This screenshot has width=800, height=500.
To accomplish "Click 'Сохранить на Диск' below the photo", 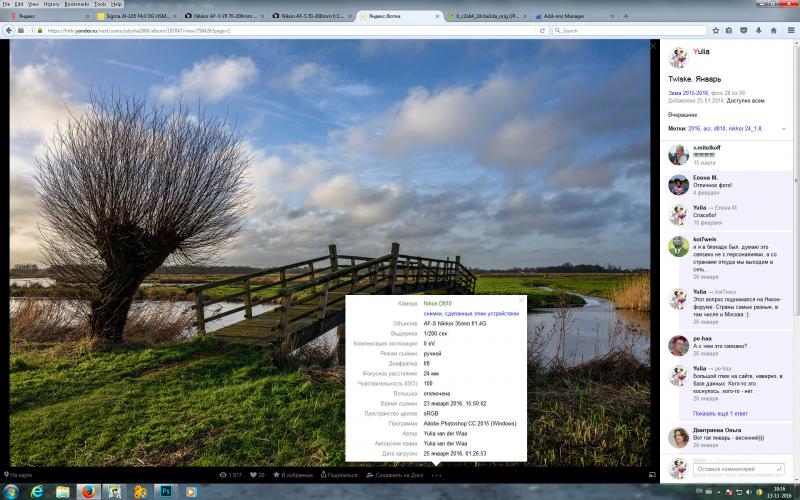I will click(x=394, y=475).
